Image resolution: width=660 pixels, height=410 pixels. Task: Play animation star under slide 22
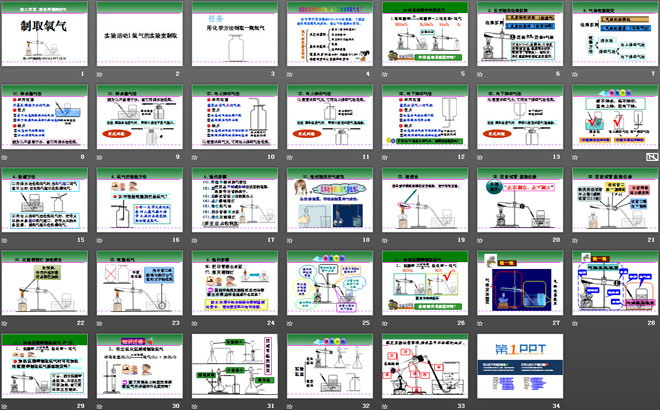pos(5,323)
